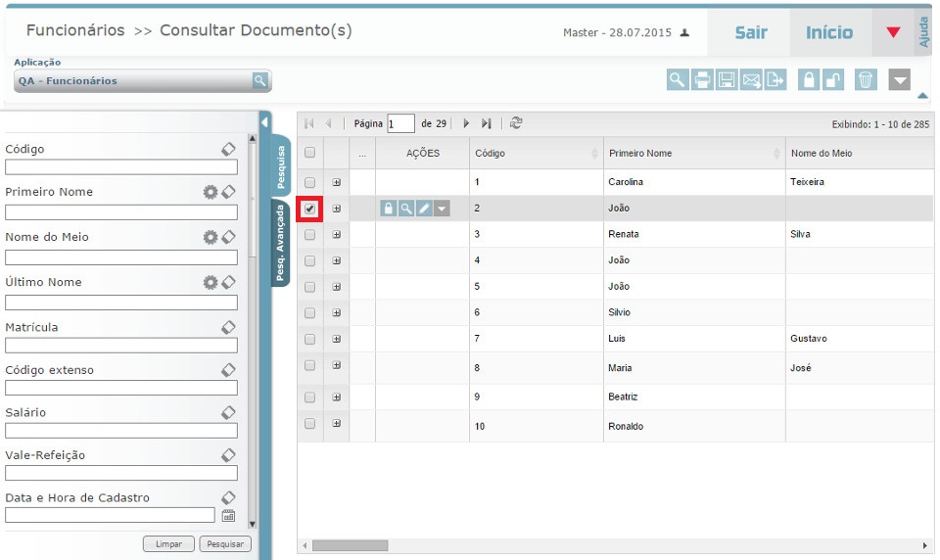
Task: Collapse the toolbar with small up arrow
Action: click(922, 95)
